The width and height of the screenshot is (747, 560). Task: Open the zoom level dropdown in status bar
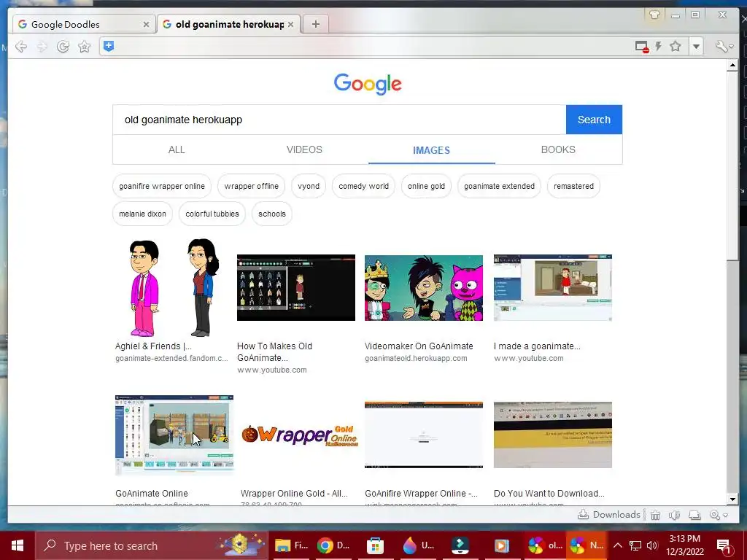(x=719, y=515)
